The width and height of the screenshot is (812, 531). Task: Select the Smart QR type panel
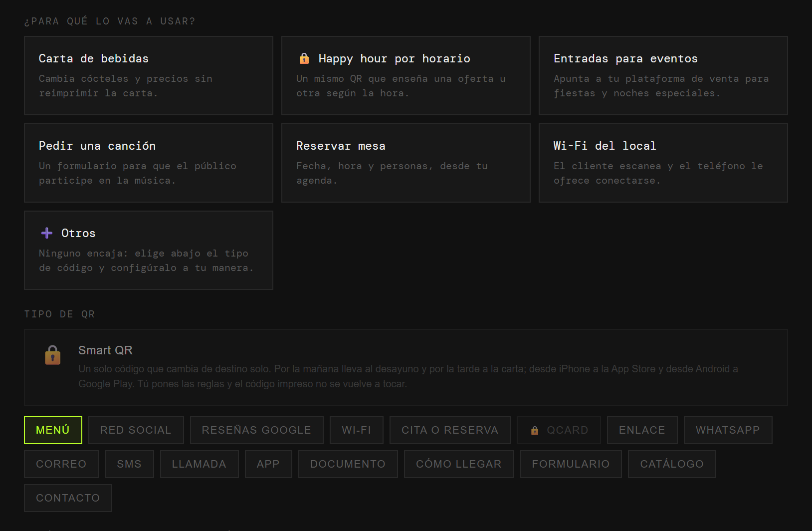[x=406, y=367]
